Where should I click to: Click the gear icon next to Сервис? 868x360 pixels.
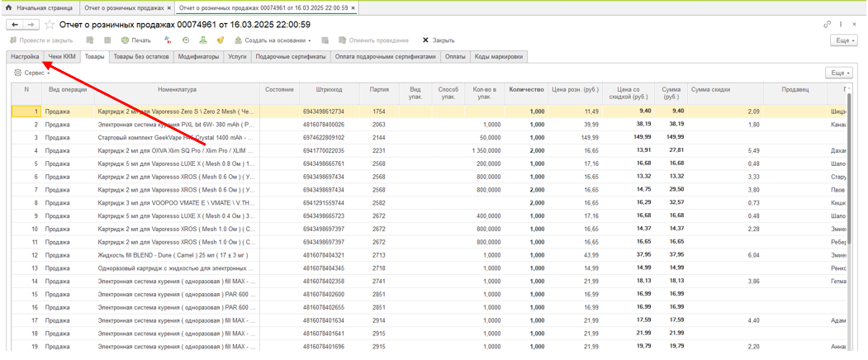[17, 73]
